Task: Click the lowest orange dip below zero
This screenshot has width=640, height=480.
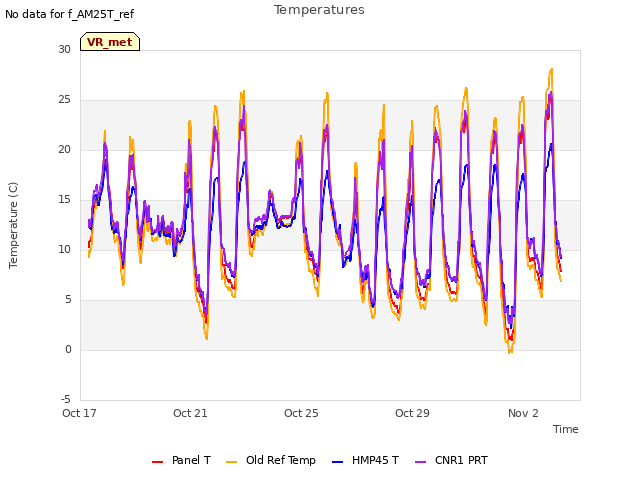Action: point(509,352)
